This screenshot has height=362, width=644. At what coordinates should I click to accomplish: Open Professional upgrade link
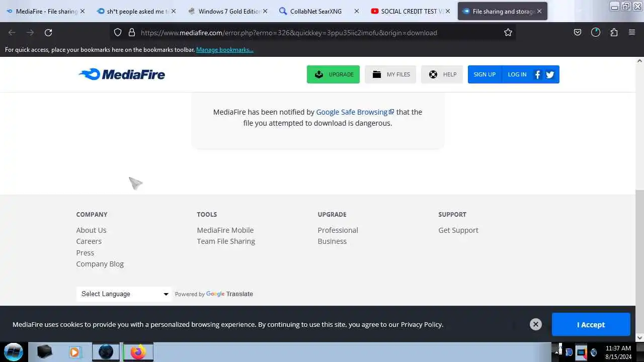(x=338, y=230)
